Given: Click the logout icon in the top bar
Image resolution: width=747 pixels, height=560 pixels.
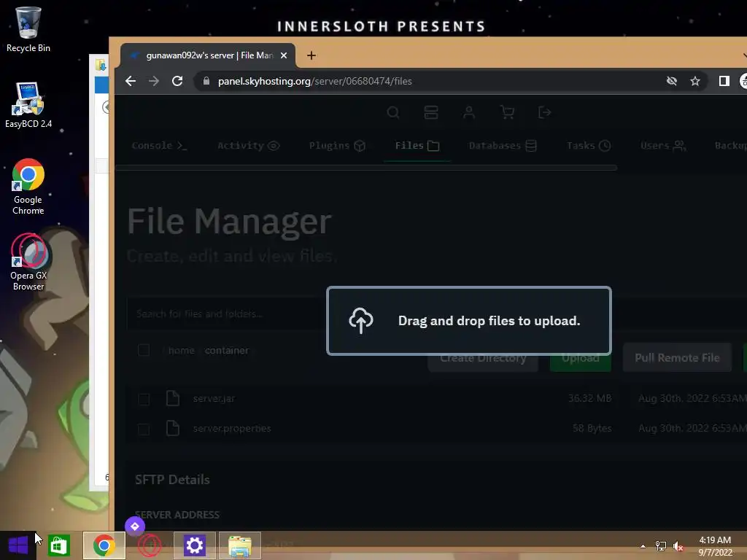Looking at the screenshot, I should tap(544, 112).
